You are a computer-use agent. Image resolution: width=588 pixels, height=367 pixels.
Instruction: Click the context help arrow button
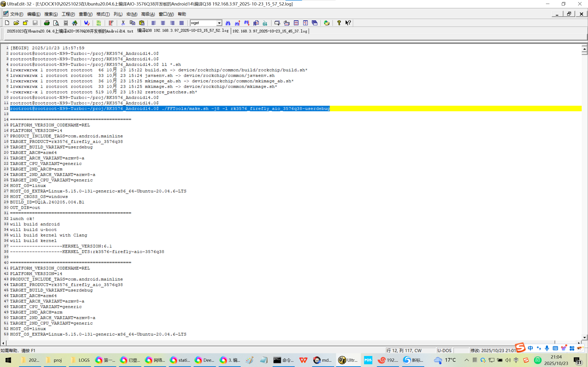pos(348,23)
